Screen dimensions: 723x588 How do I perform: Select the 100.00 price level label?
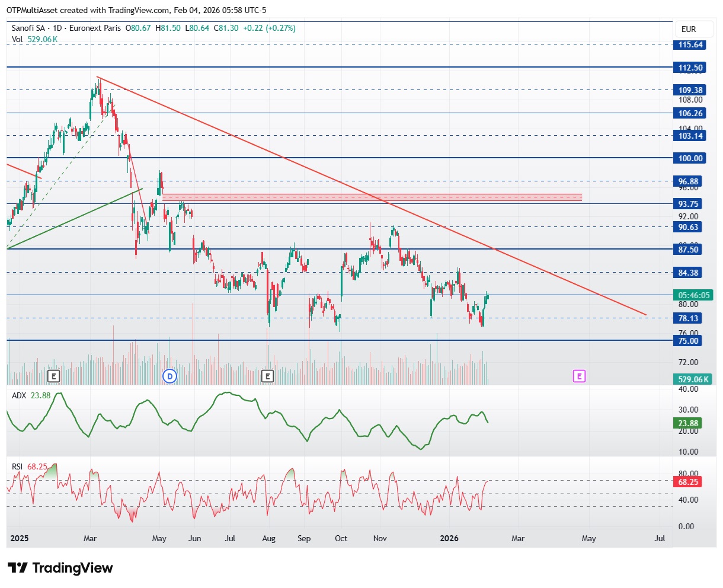(690, 158)
